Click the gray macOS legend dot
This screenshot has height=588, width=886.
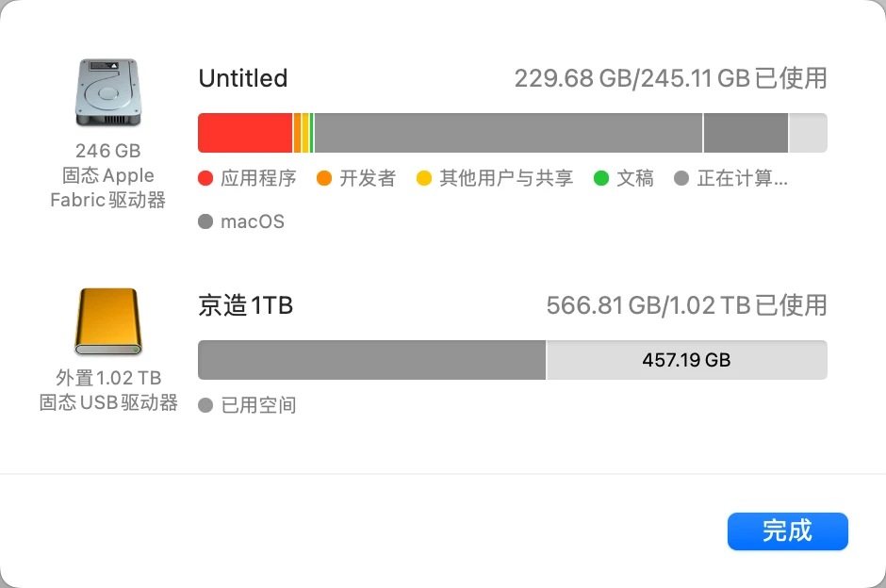click(205, 222)
